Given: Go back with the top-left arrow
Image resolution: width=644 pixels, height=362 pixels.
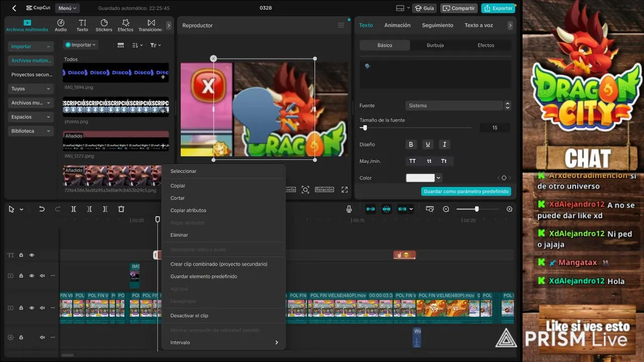Looking at the screenshot, I should [x=14, y=8].
